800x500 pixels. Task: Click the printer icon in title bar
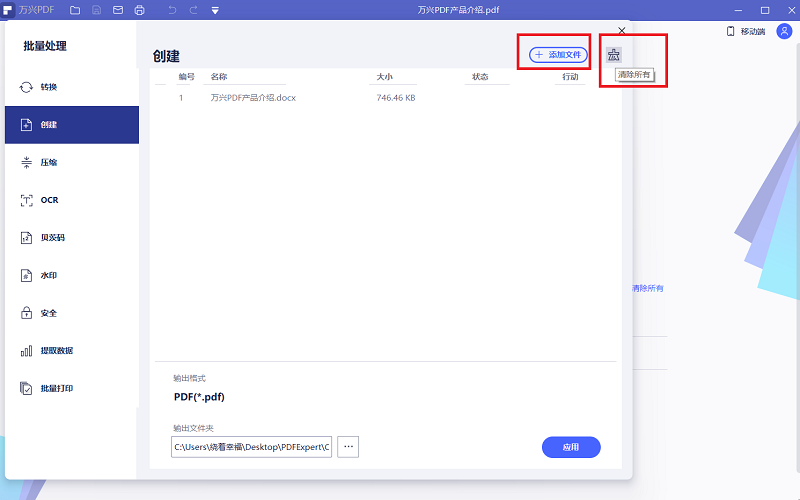coord(139,10)
